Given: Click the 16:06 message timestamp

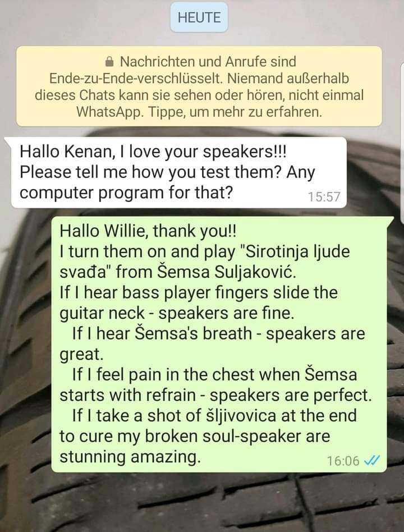Looking at the screenshot, I should (343, 461).
